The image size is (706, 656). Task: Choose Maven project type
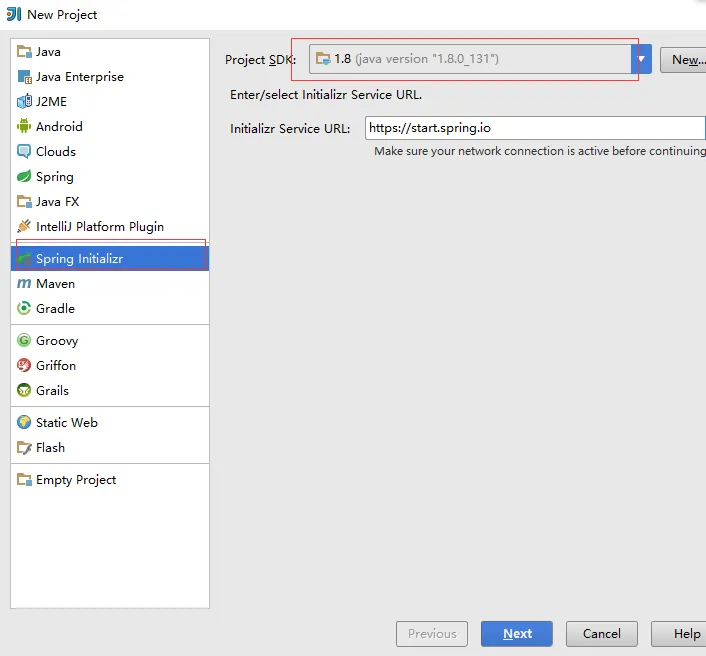click(x=110, y=284)
